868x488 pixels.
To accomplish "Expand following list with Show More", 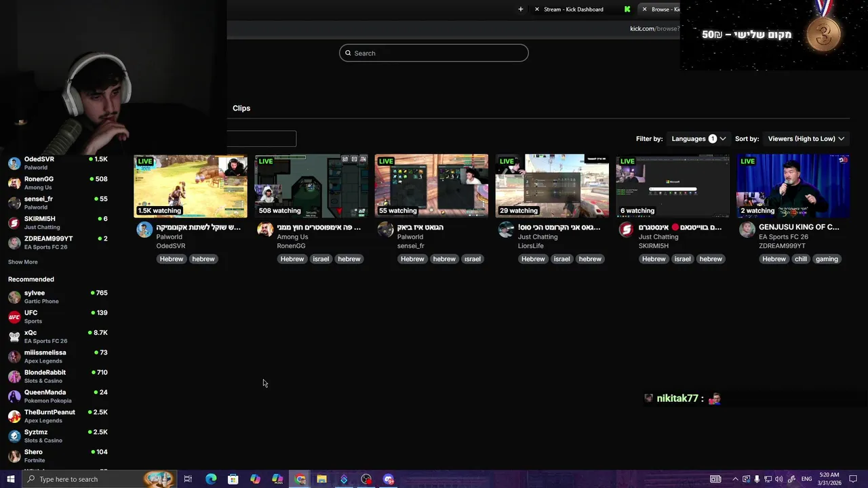I will click(23, 262).
